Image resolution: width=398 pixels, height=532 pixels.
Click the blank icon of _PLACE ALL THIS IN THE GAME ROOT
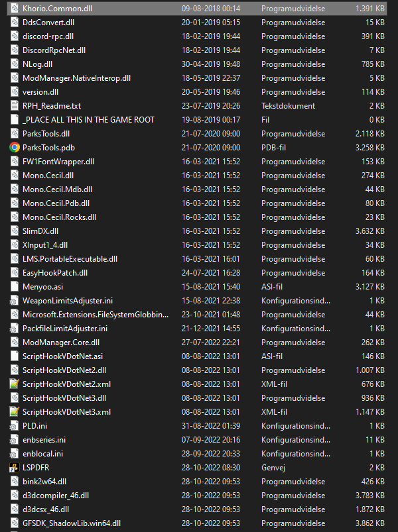click(15, 120)
